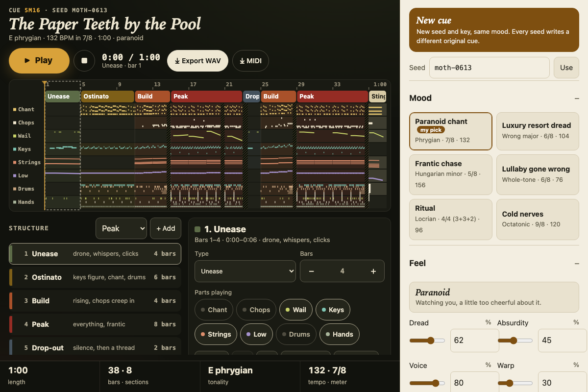The image size is (588, 392).
Task: Download the MIDI file
Action: click(x=250, y=61)
